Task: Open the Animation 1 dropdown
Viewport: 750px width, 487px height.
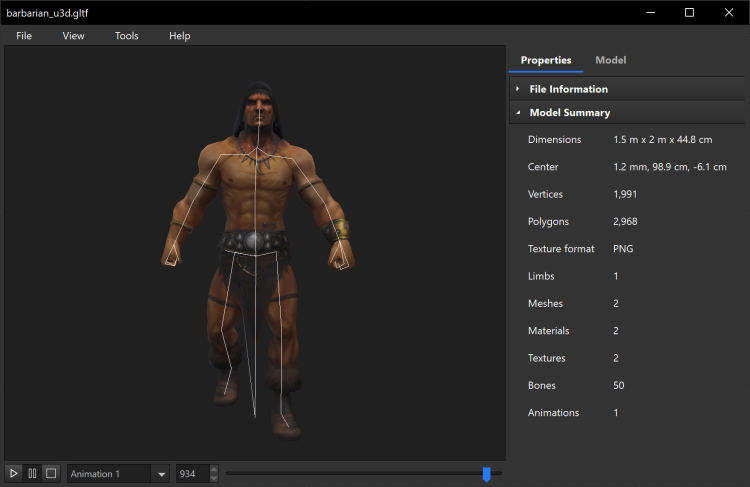Action: point(161,474)
